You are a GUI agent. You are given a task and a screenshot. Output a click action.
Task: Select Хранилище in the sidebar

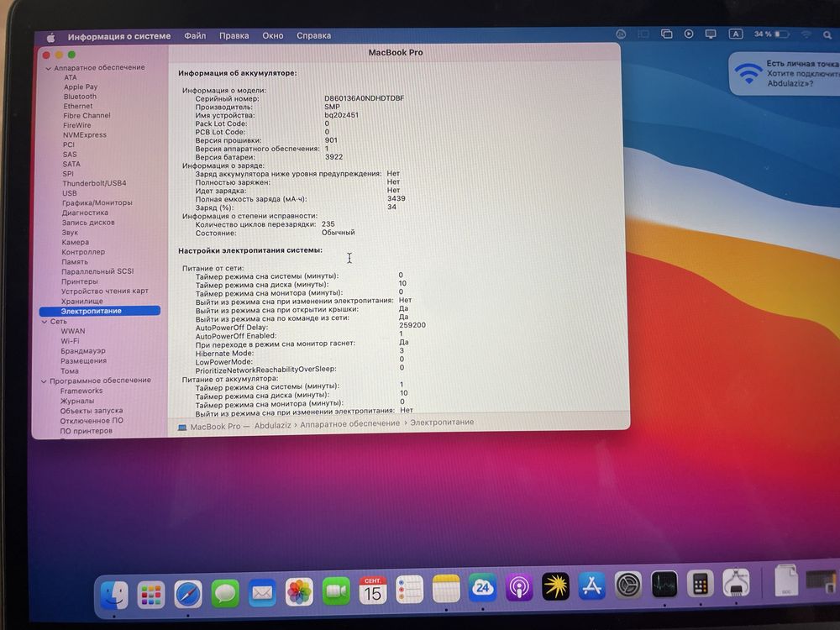click(82, 301)
